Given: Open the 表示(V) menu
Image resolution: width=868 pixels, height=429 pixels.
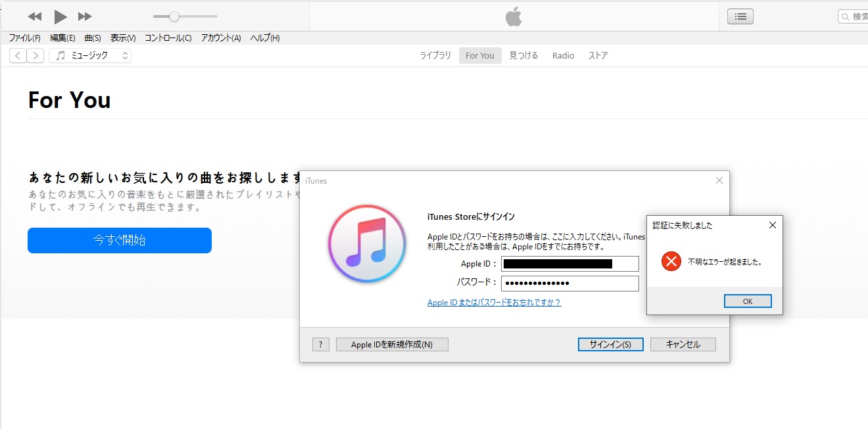Looking at the screenshot, I should tap(123, 38).
